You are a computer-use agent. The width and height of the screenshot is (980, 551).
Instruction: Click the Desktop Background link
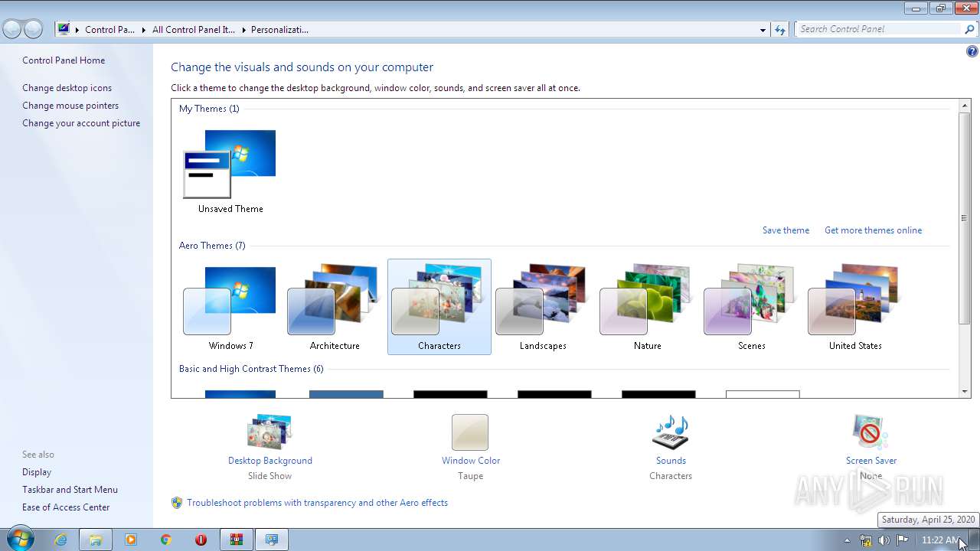(x=270, y=461)
